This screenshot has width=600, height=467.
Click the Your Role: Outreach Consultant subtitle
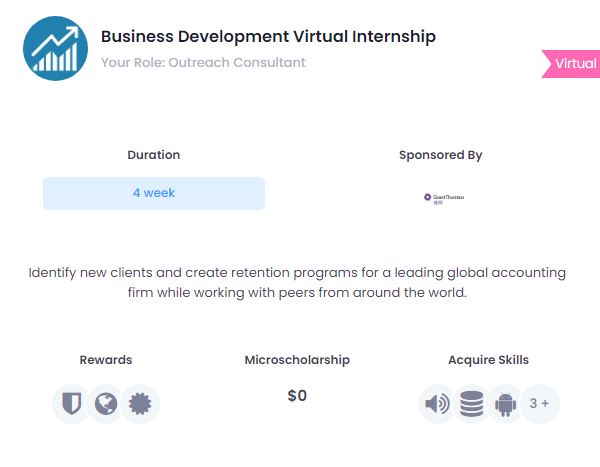(203, 62)
